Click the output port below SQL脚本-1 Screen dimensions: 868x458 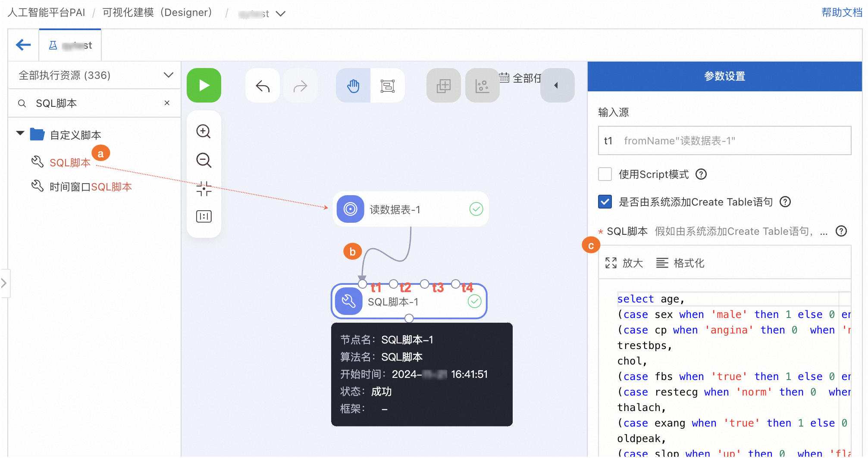click(x=409, y=318)
